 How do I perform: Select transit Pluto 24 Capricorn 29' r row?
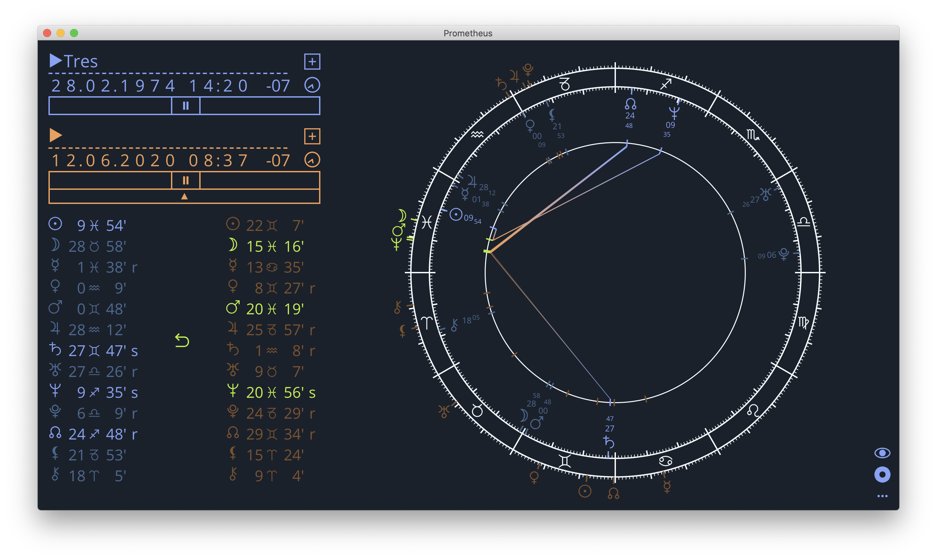coord(271,413)
